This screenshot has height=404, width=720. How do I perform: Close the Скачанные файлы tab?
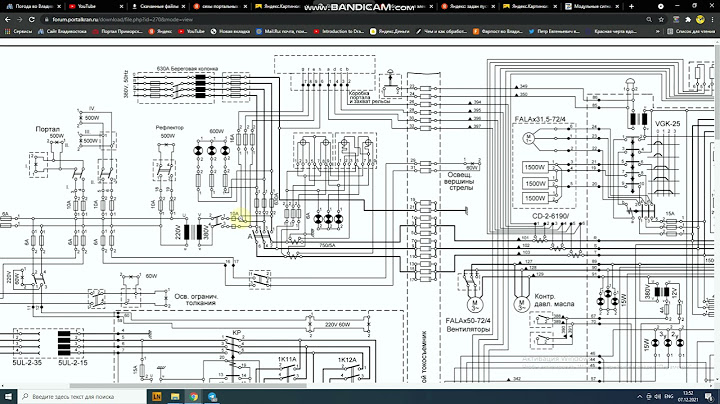(x=183, y=6)
